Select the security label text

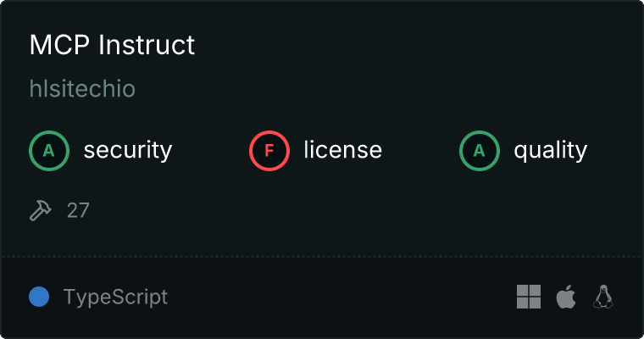(128, 151)
